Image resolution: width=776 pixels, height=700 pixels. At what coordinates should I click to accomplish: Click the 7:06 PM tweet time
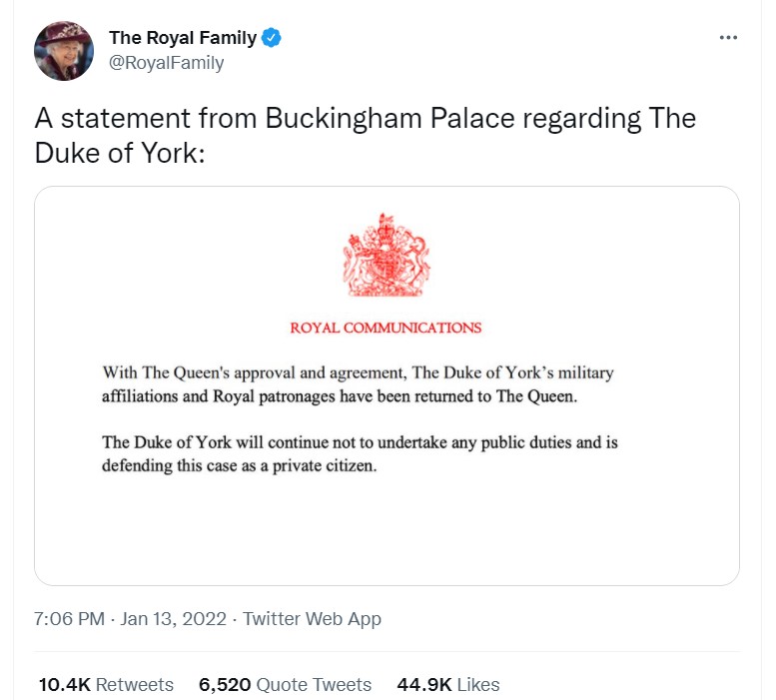click(x=69, y=619)
